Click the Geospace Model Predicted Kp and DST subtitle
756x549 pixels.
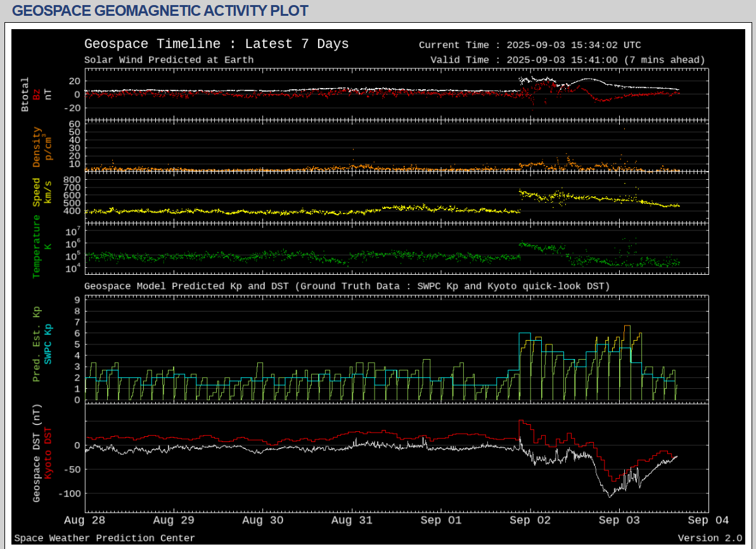(x=347, y=286)
